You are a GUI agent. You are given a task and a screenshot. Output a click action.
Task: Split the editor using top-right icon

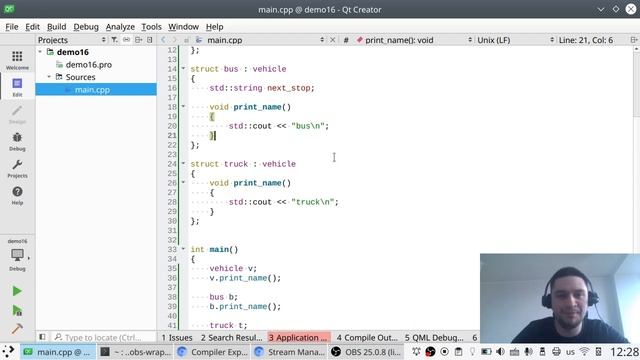coord(633,40)
